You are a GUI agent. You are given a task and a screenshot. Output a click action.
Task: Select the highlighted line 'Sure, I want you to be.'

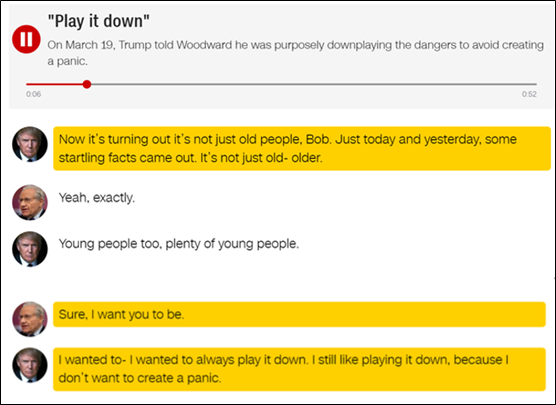299,314
